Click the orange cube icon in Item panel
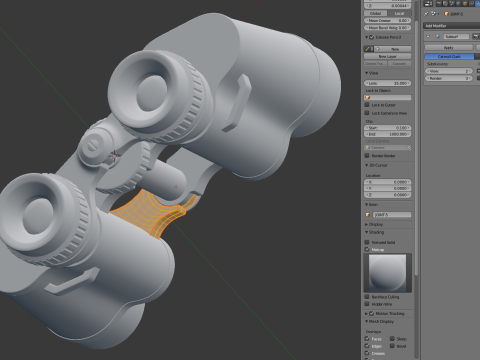This screenshot has height=360, width=480. (368, 215)
